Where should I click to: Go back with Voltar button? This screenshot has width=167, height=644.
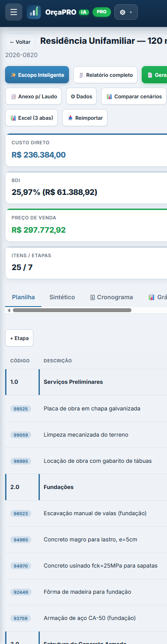point(20,42)
